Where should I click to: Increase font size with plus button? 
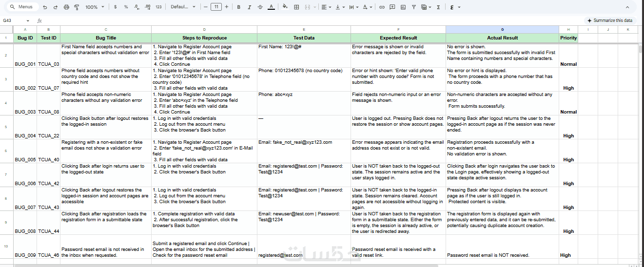click(227, 7)
